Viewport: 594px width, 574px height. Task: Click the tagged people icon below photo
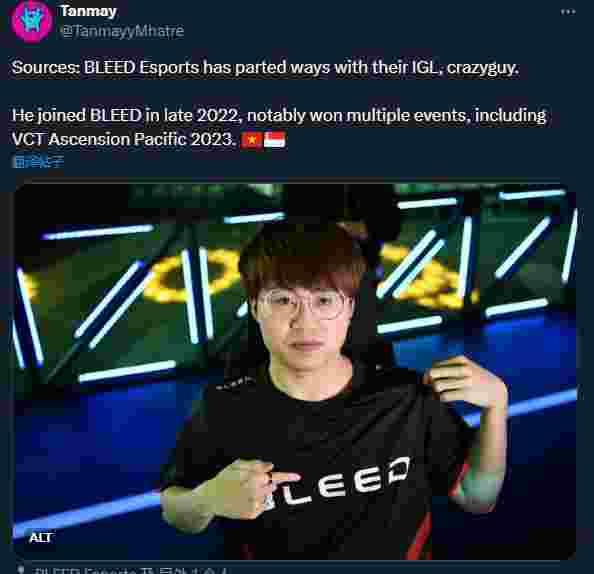point(22,570)
